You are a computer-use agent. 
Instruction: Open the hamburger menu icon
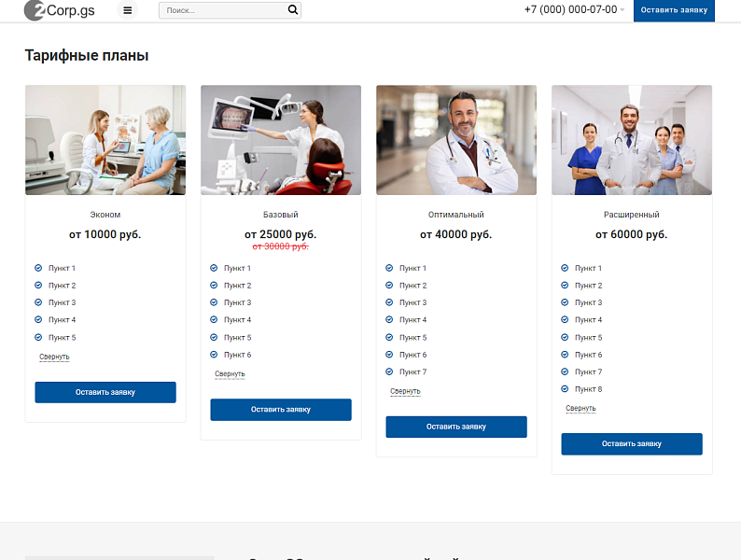coord(128,10)
